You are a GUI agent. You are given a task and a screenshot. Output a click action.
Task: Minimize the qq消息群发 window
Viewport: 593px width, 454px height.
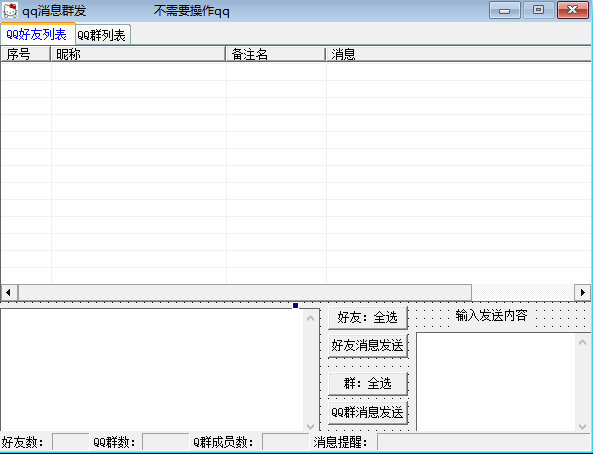505,10
